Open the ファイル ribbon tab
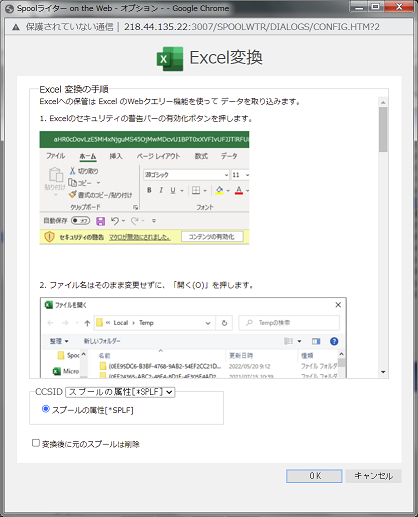418x517 pixels. pyautogui.click(x=55, y=156)
